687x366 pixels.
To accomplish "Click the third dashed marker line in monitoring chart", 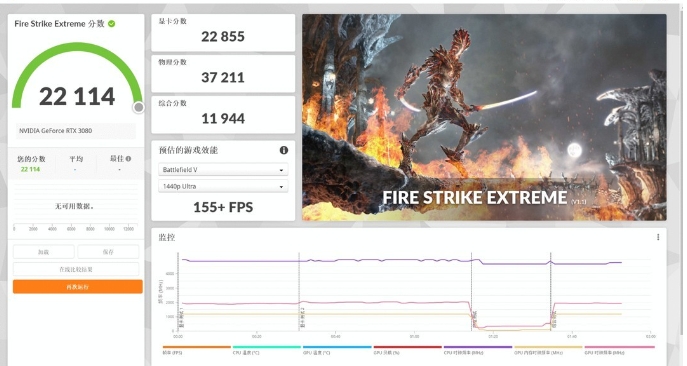I will [x=471, y=291].
